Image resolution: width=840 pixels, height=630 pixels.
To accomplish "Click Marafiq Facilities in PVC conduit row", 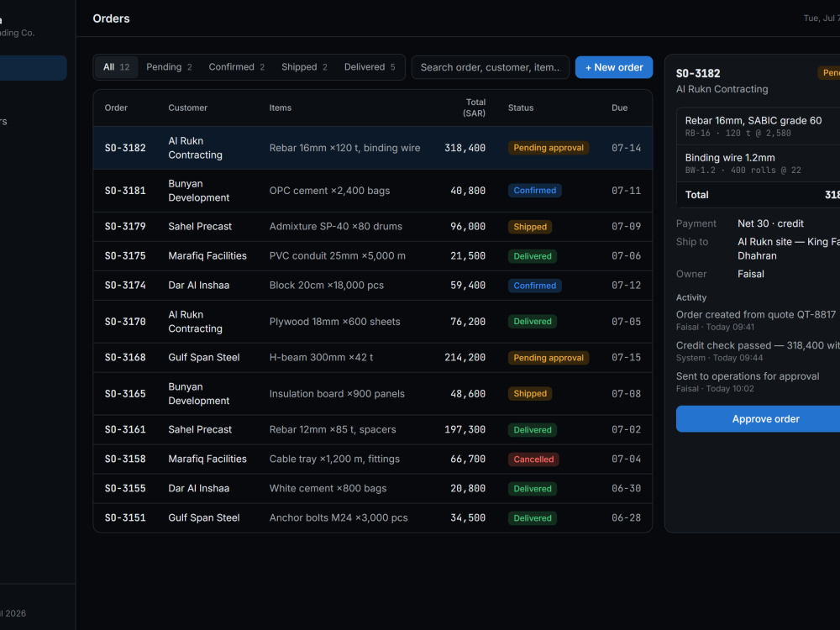I will tap(207, 256).
